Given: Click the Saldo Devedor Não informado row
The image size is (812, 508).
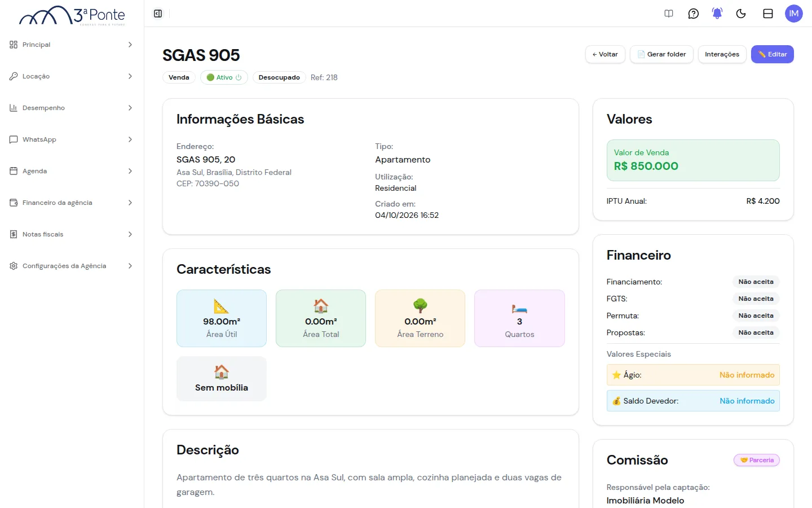Looking at the screenshot, I should click(x=693, y=401).
